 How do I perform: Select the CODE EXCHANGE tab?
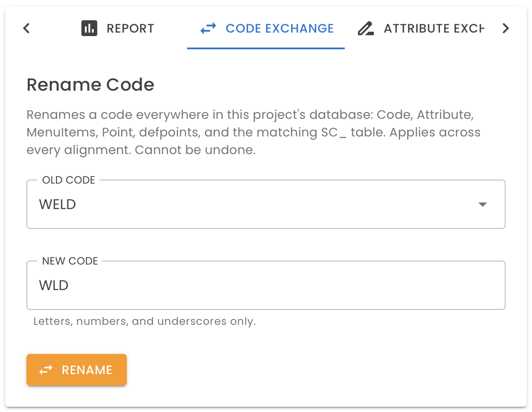(x=279, y=28)
